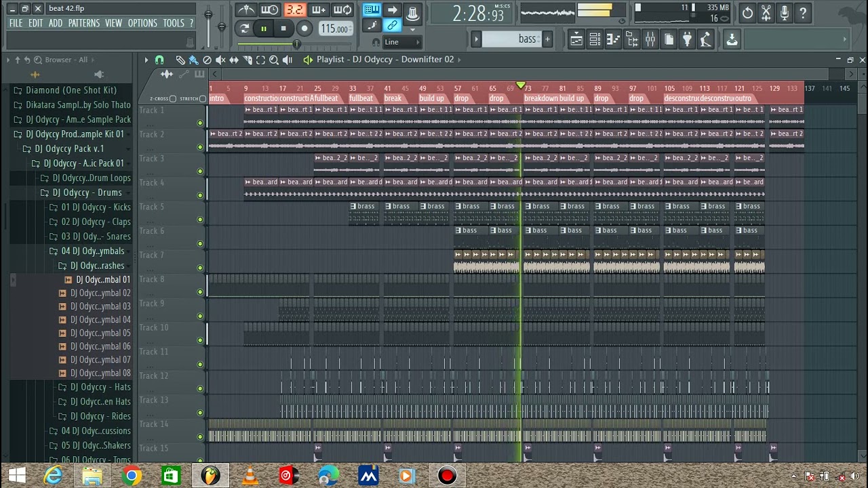The width and height of the screenshot is (868, 488).
Task: Toggle song/pattern loop mode button
Action: [x=244, y=28]
